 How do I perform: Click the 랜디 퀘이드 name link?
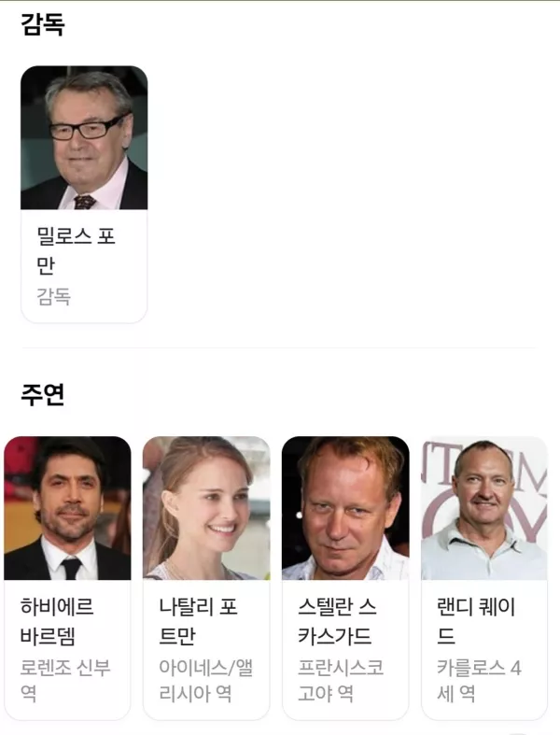pyautogui.click(x=476, y=622)
